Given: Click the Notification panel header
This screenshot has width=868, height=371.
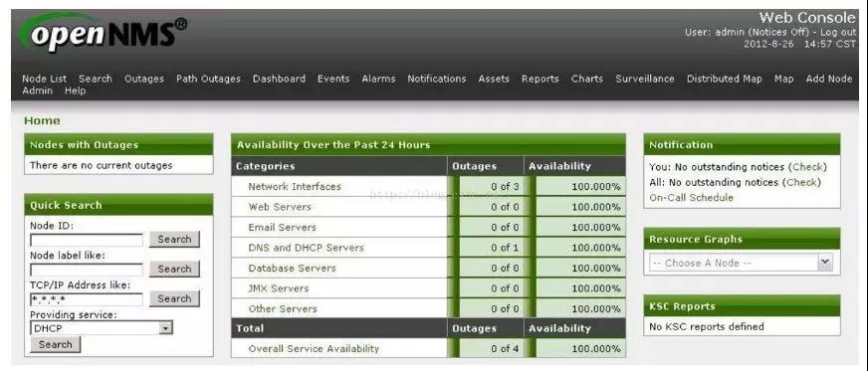Looking at the screenshot, I should [x=742, y=145].
